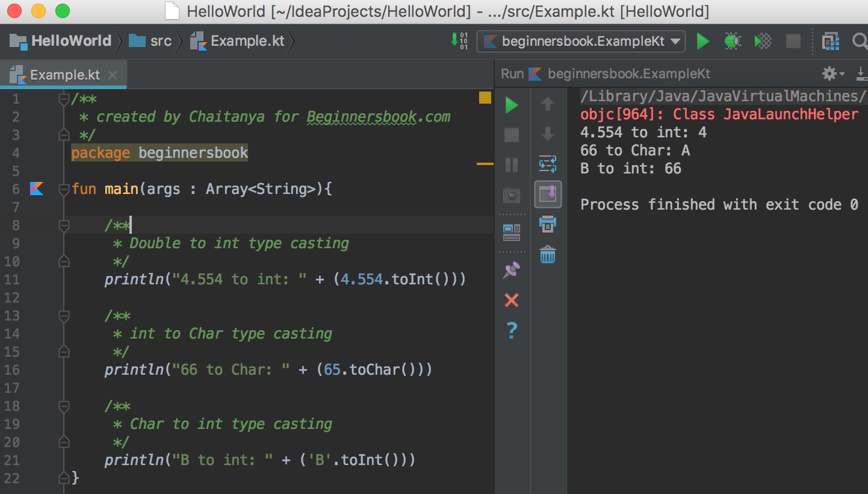Viewport: 868px width, 494px height.
Task: Open the beginnersbook.ExampleKt run configurations dropdown
Action: tap(581, 42)
